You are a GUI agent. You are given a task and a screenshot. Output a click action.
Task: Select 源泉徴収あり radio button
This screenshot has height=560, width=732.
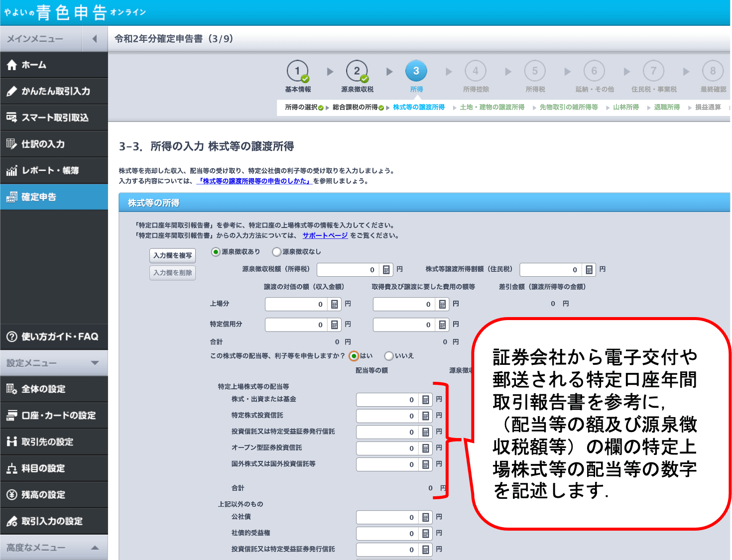pyautogui.click(x=216, y=252)
